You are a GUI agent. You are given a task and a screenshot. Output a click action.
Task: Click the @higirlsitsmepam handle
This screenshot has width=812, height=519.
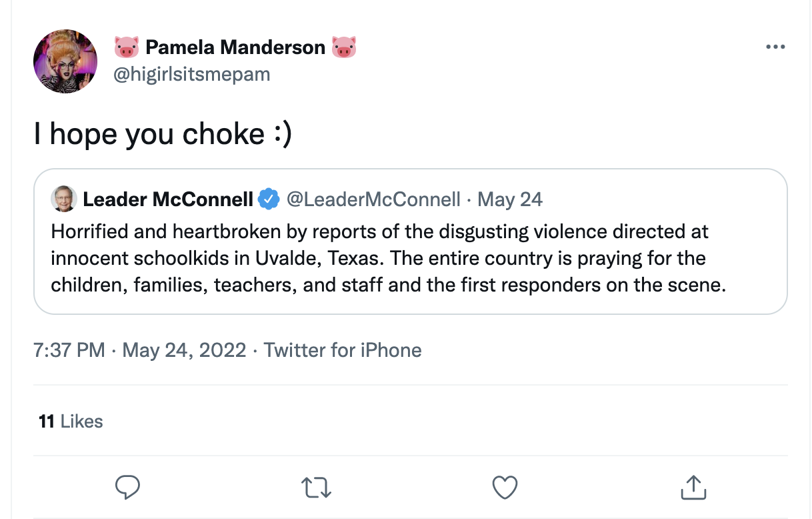pos(192,73)
